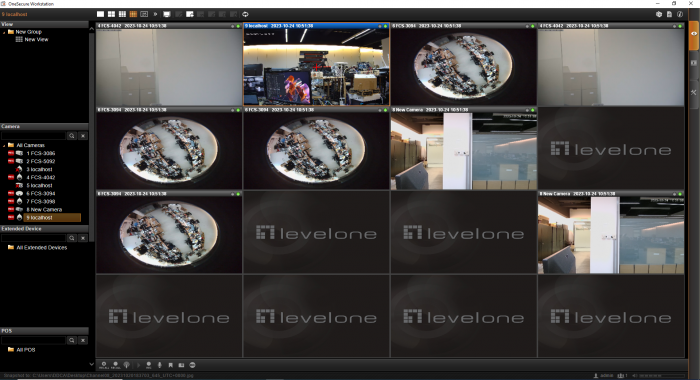Clear POS search with X button

coord(83,340)
